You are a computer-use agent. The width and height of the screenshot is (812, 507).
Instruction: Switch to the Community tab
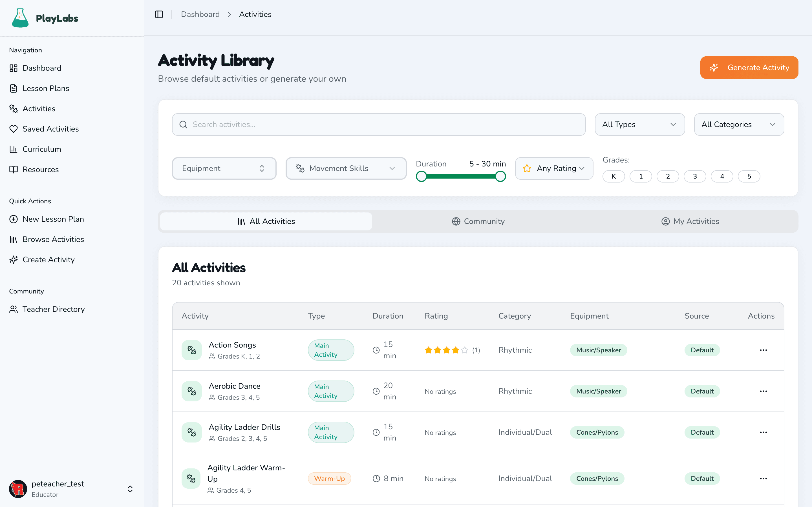point(478,221)
